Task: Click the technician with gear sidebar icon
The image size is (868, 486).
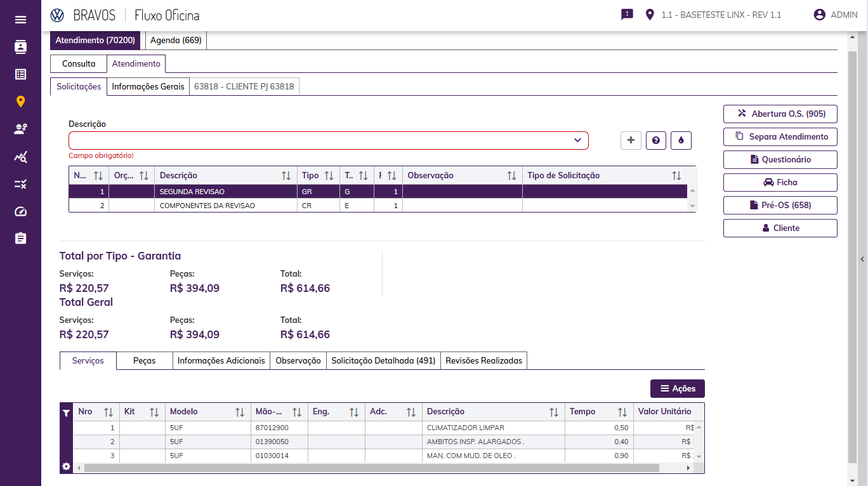Action: click(x=20, y=129)
